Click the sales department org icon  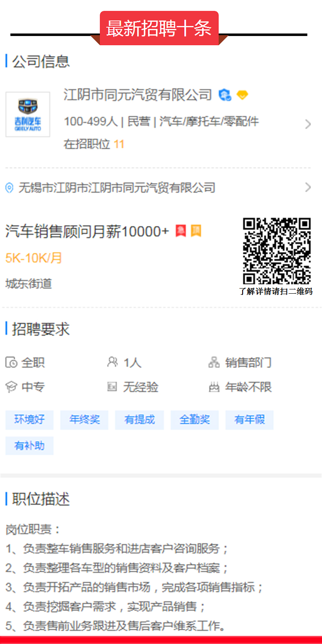tap(214, 363)
